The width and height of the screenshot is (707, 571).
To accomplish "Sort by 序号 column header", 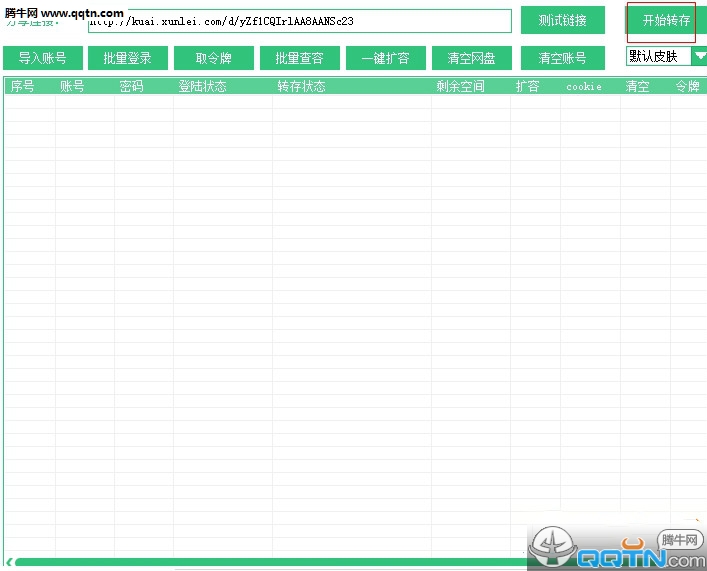I will tap(23, 86).
